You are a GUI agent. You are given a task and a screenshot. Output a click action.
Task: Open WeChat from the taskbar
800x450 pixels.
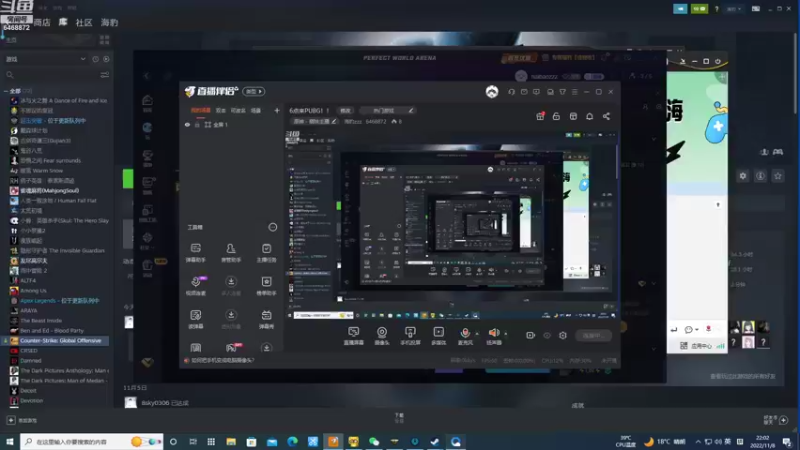pyautogui.click(x=374, y=441)
